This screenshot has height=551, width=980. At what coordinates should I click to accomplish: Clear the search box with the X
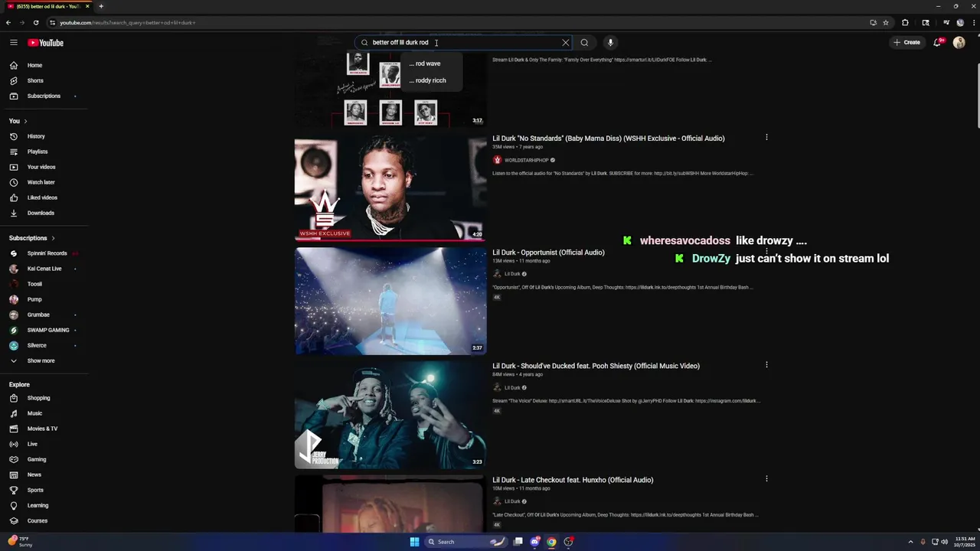pyautogui.click(x=566, y=43)
